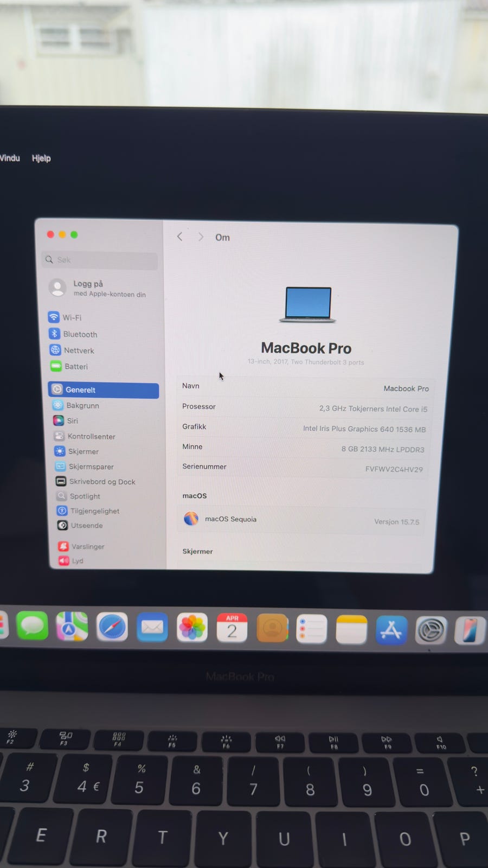Click the Skjermer section heading
Image resolution: width=488 pixels, height=868 pixels.
(197, 551)
